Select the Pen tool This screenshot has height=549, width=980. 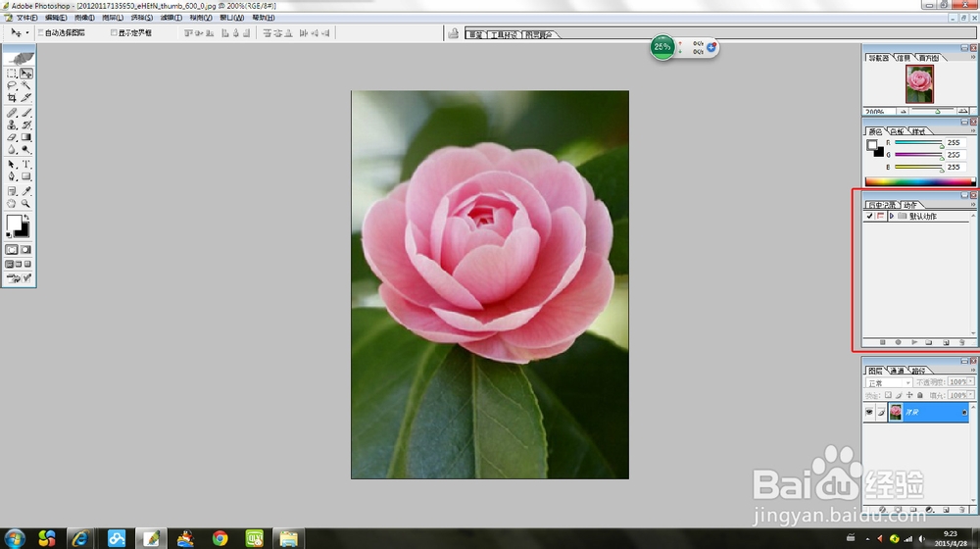click(x=11, y=177)
